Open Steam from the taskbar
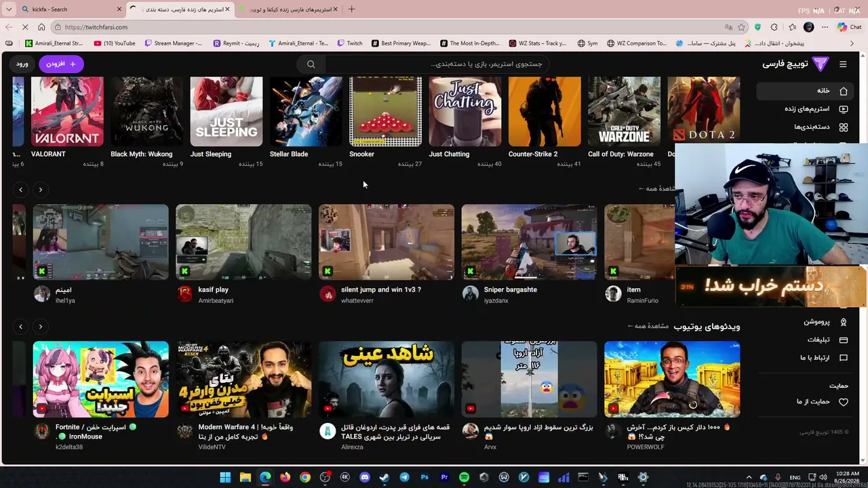This screenshot has width=868, height=488. coord(384,477)
